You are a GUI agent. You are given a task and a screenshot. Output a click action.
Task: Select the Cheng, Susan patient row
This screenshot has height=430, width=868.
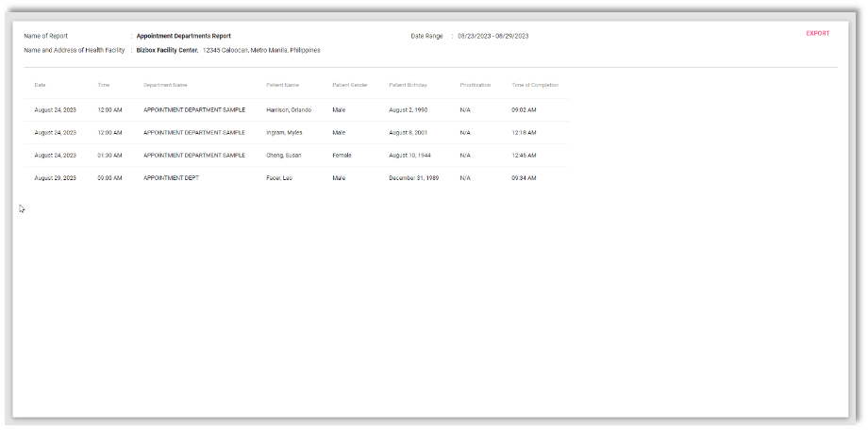coord(283,156)
